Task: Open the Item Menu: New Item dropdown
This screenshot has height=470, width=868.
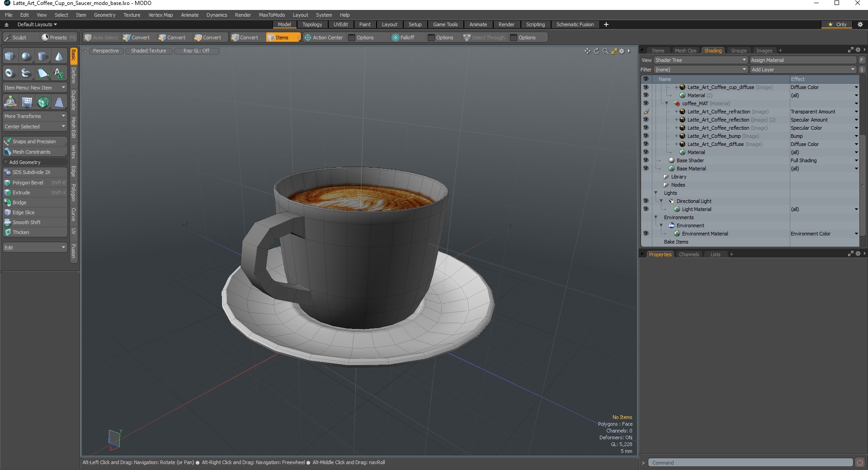Action: coord(35,88)
